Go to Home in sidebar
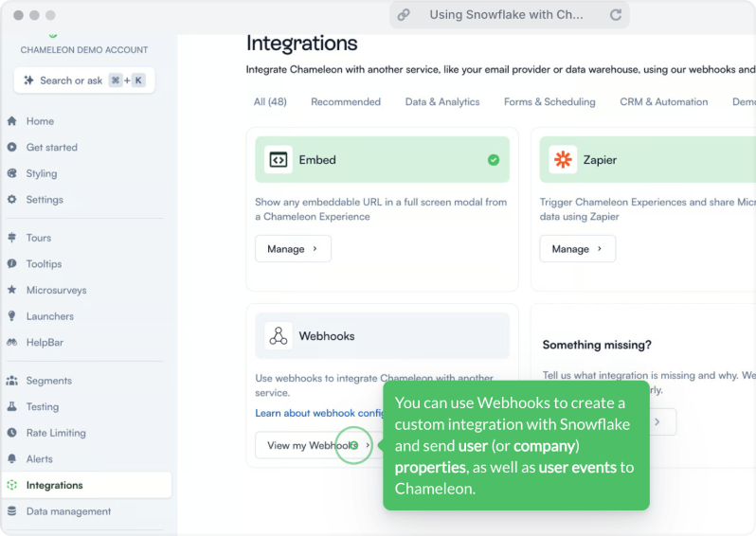 [40, 121]
